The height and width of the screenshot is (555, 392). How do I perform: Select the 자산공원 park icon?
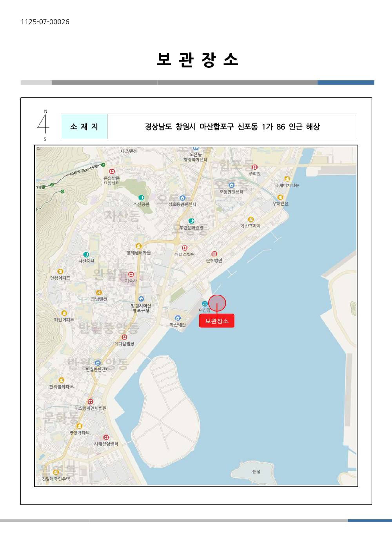[x=86, y=255]
